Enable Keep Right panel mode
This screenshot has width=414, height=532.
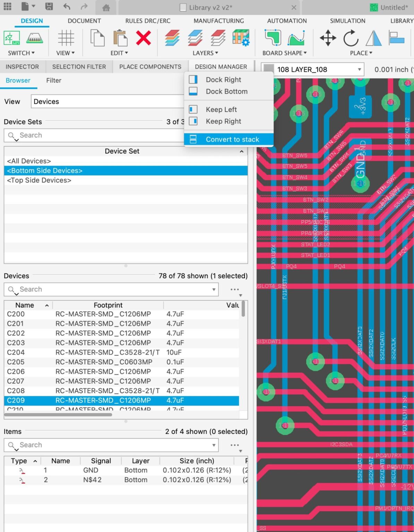(x=224, y=121)
